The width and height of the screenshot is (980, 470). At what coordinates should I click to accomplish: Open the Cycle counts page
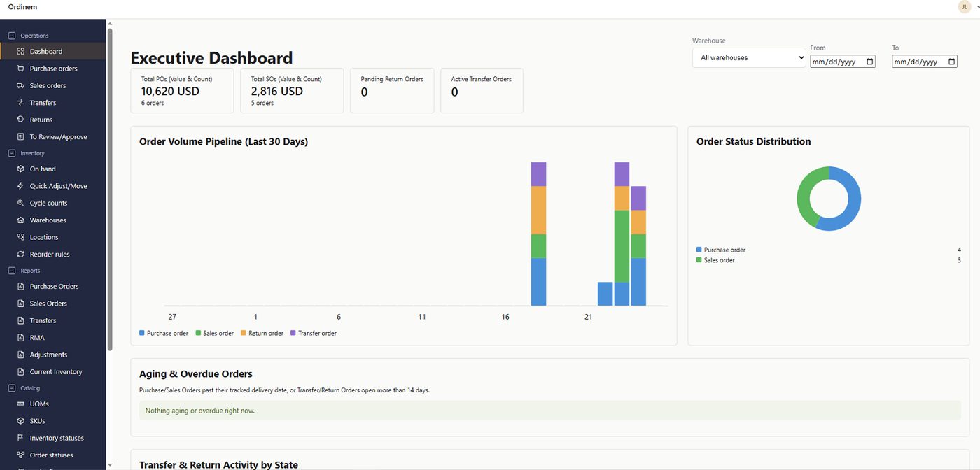coord(53,204)
